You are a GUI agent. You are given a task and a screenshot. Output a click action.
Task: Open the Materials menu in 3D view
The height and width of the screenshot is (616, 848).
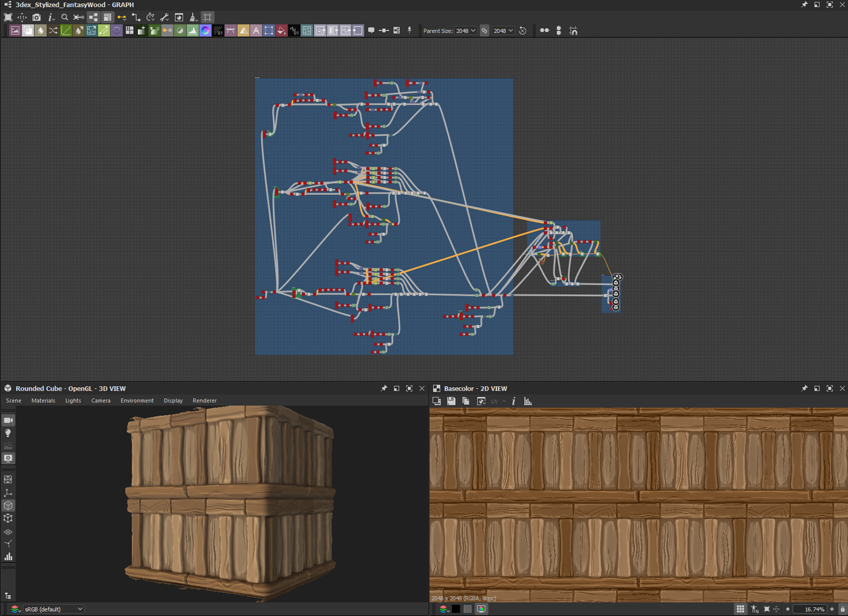[x=43, y=401]
